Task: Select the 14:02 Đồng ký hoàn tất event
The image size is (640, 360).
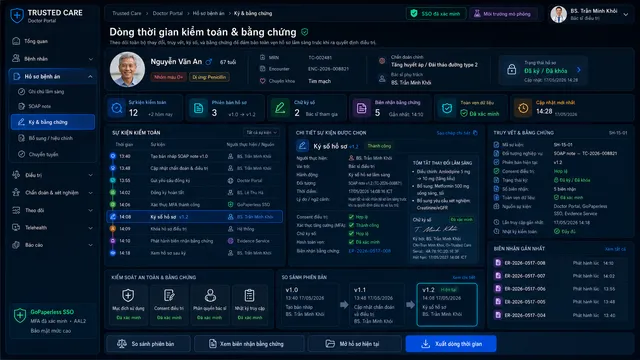Action: tap(195, 192)
